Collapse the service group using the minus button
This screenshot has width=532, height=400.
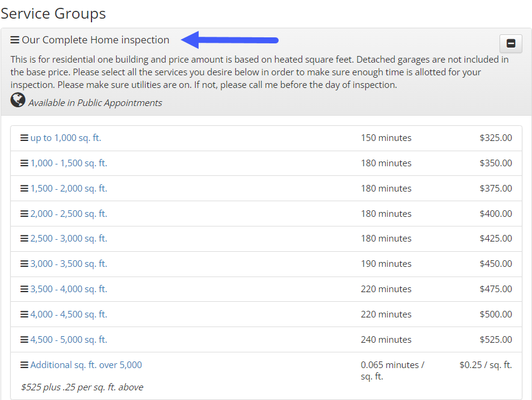[x=510, y=43]
